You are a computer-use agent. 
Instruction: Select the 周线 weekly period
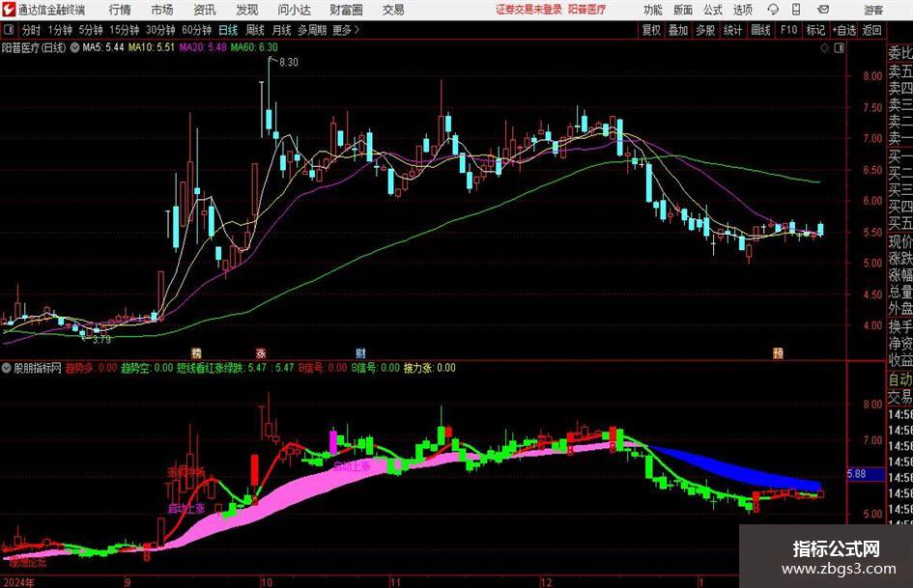[x=255, y=30]
